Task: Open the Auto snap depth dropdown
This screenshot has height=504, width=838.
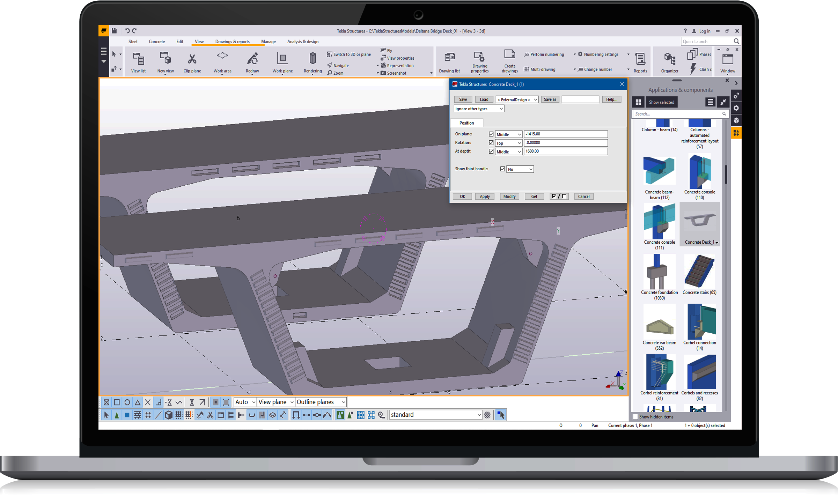Action: [x=245, y=402]
